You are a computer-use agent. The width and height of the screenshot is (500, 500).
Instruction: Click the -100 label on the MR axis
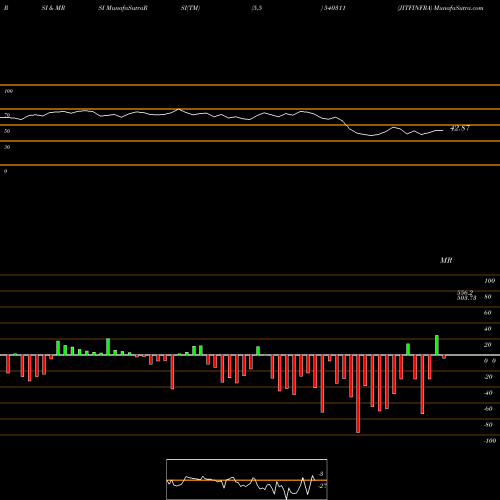pos(490,441)
